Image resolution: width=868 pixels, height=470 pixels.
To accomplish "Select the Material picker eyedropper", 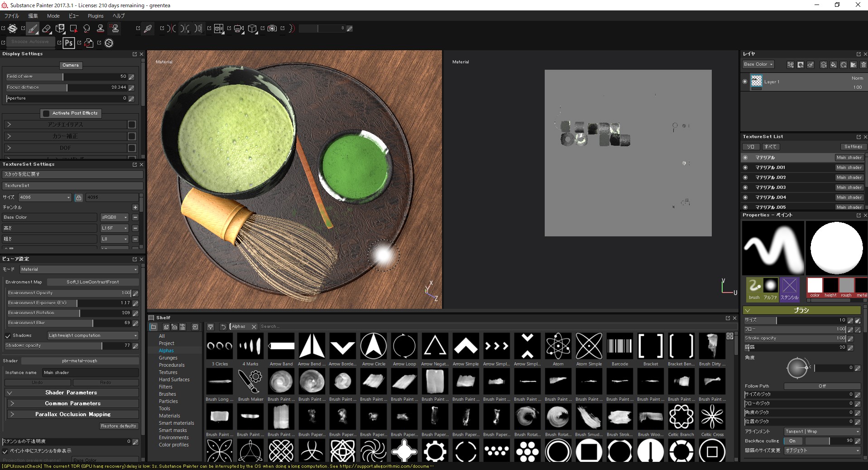I will 148,29.
